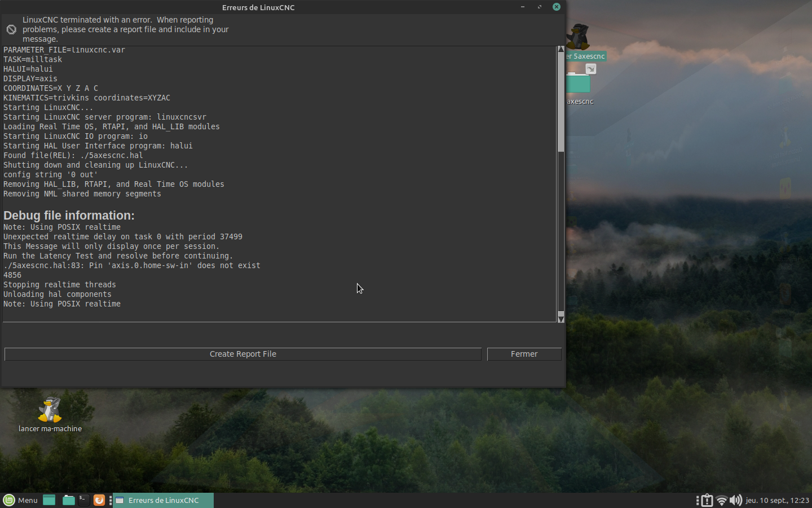Click line "Stopping realtime threads"
Image resolution: width=812 pixels, height=508 pixels.
pyautogui.click(x=60, y=284)
